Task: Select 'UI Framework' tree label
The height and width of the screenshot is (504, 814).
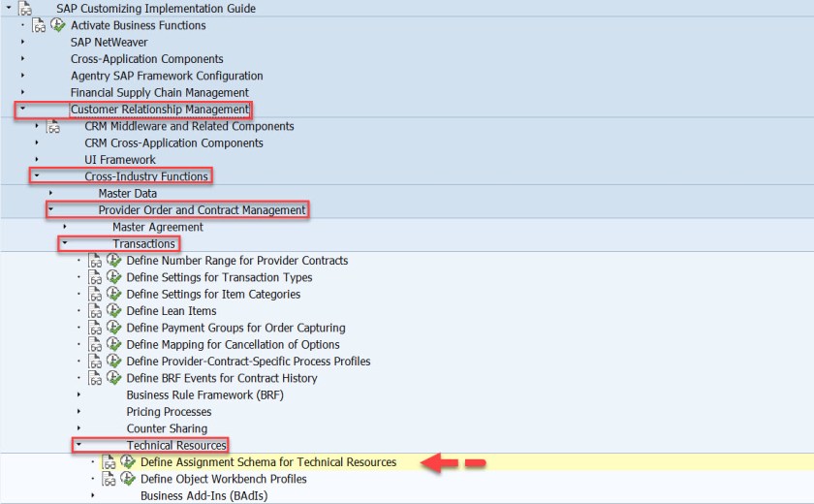Action: (x=120, y=159)
